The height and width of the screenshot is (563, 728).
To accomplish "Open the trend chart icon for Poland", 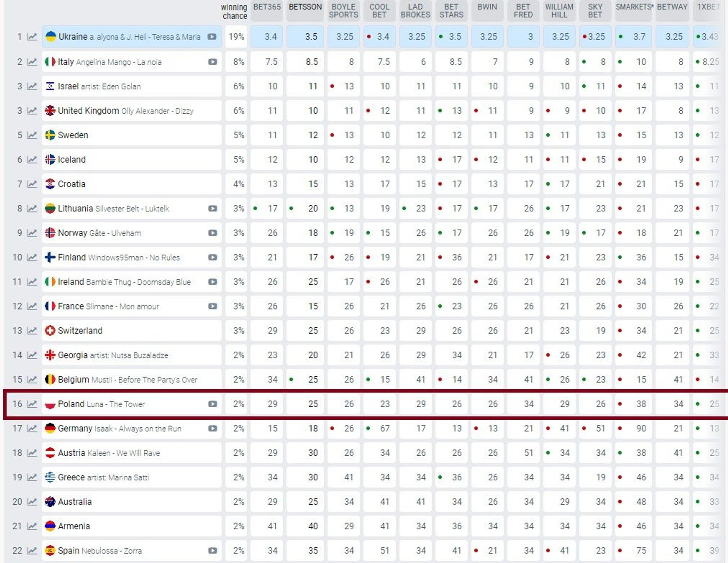I will tap(32, 404).
